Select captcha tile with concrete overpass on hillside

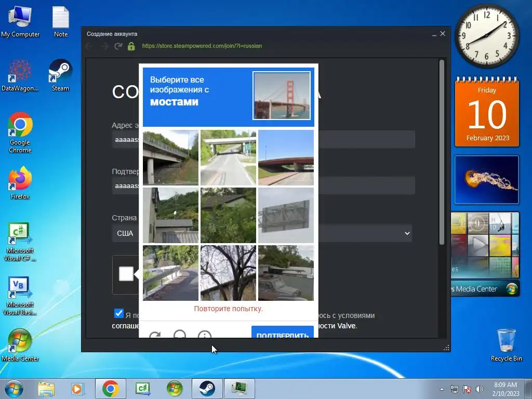170,158
